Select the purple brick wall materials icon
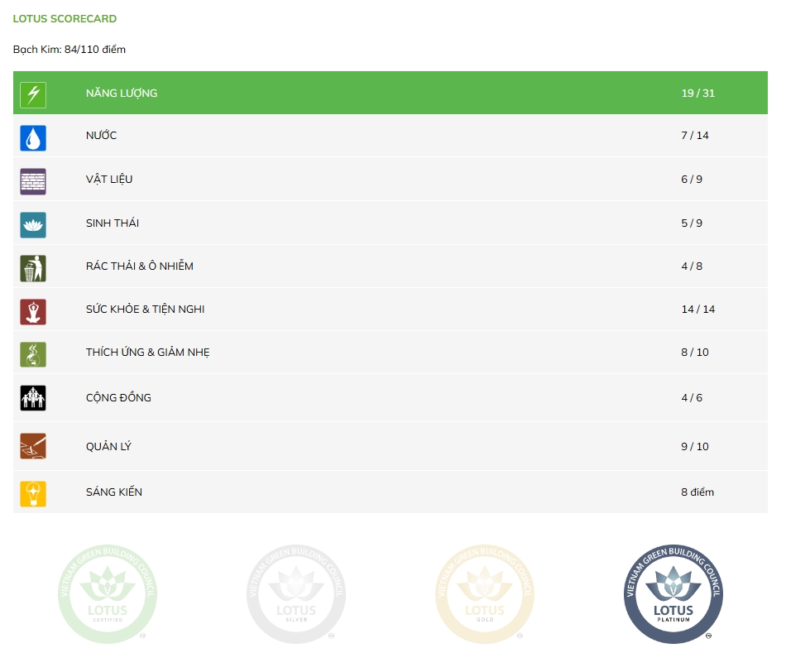 (x=33, y=180)
